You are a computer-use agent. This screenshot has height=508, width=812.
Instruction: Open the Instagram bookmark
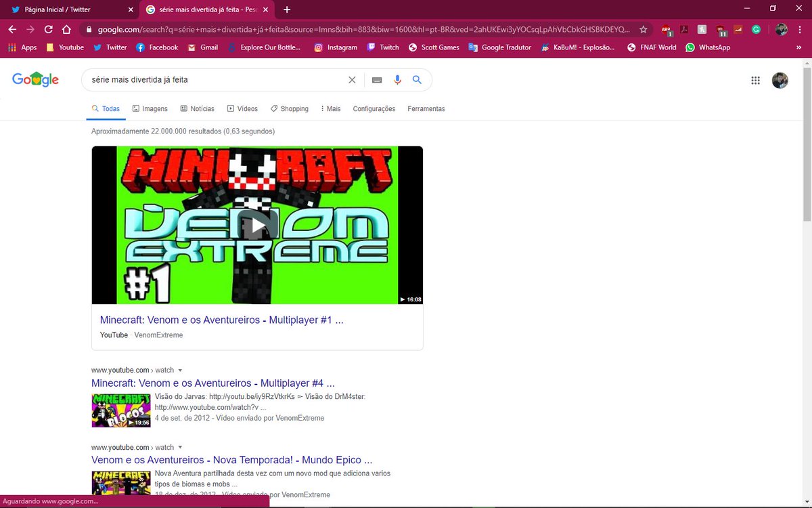click(335, 47)
